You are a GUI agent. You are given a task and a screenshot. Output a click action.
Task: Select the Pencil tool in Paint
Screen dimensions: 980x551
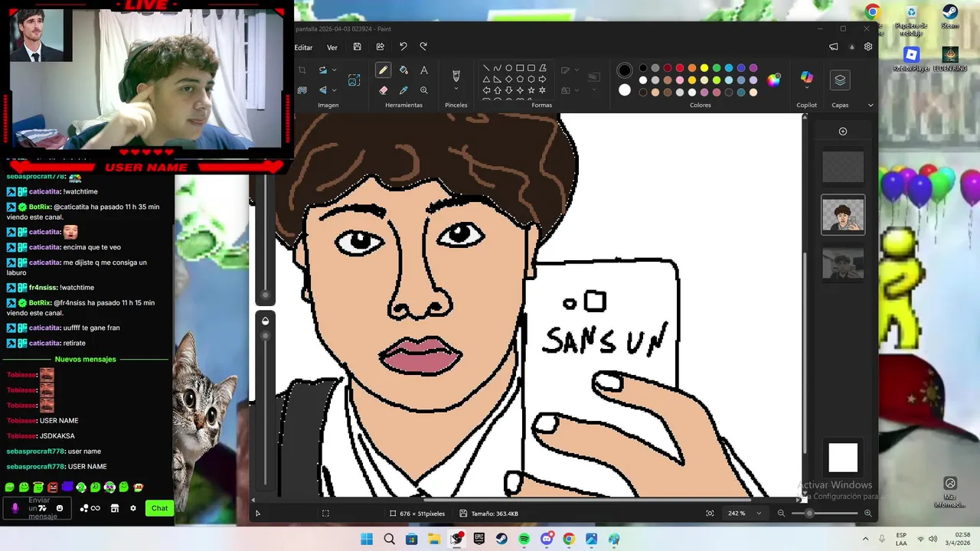[x=383, y=70]
